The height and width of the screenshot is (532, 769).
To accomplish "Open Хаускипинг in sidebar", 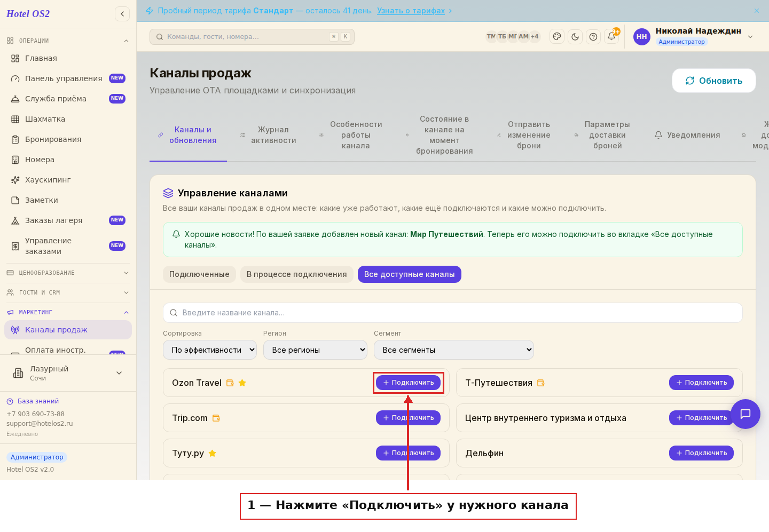I will tap(68, 180).
